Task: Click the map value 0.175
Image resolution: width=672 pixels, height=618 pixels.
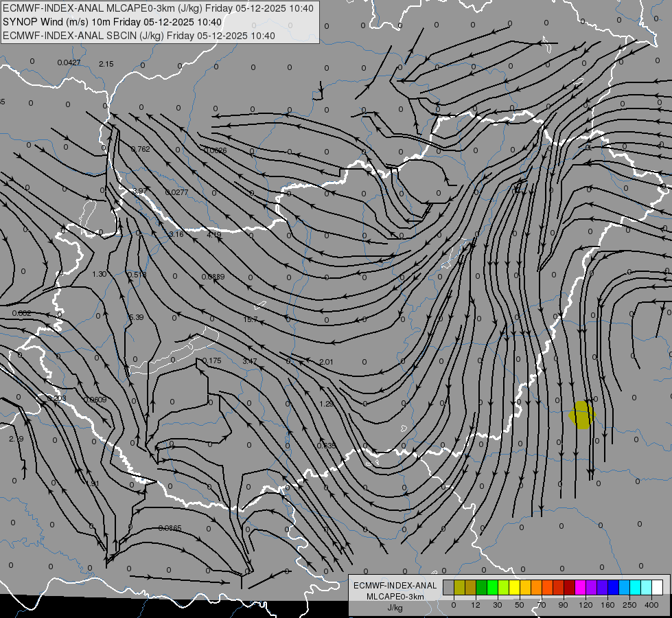Action: pos(212,360)
